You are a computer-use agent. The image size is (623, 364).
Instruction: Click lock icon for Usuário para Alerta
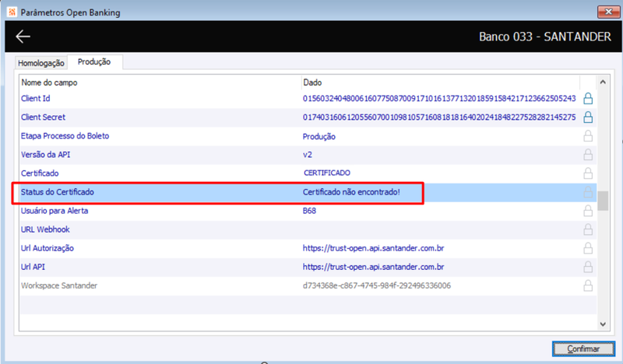588,211
